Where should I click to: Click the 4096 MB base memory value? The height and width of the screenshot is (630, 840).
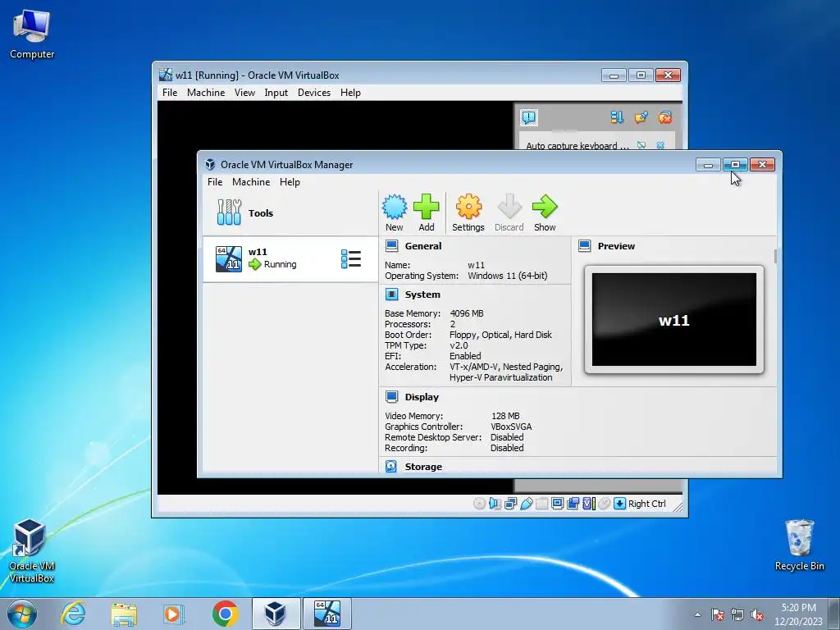tap(467, 313)
